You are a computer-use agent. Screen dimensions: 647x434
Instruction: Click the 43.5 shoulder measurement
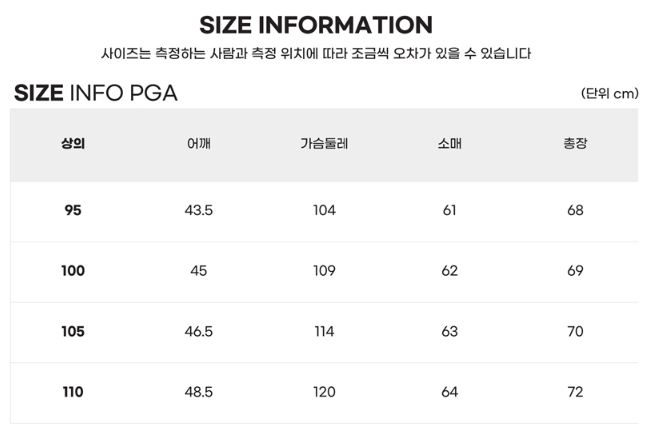pos(199,211)
